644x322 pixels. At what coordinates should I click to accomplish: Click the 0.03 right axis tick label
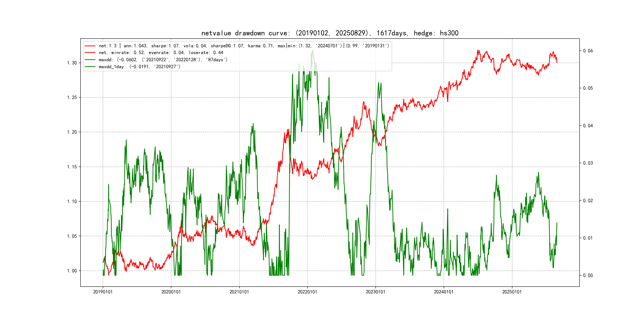[x=588, y=163]
